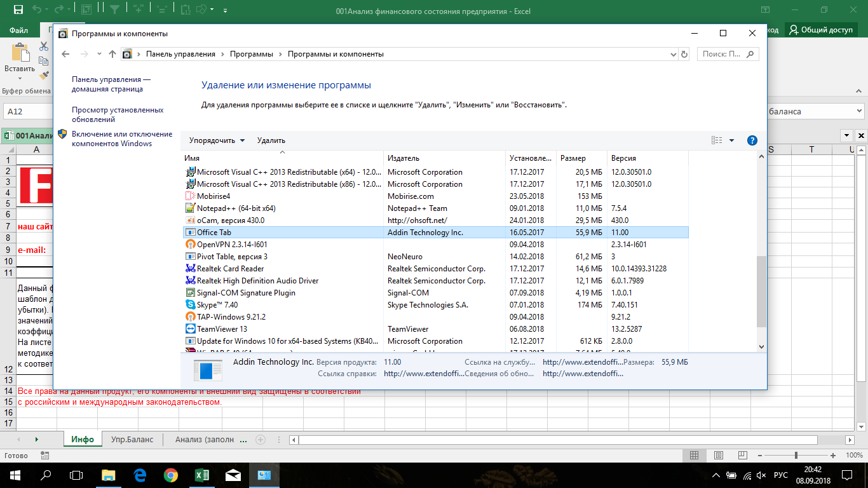The width and height of the screenshot is (868, 488).
Task: Switch to the Упр.Баланс sheet tab
Action: 132,440
